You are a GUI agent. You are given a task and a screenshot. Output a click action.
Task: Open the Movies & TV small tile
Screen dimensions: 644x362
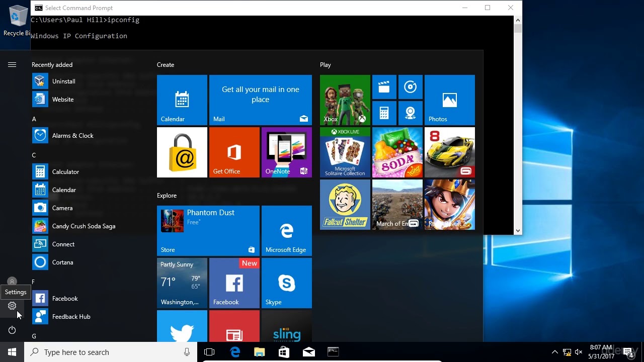384,87
